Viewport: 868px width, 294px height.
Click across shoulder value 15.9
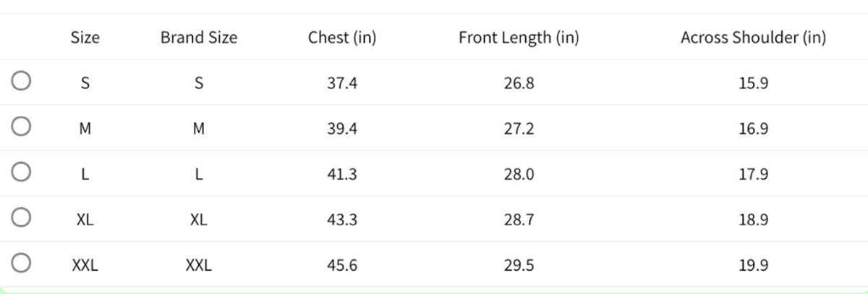[753, 83]
